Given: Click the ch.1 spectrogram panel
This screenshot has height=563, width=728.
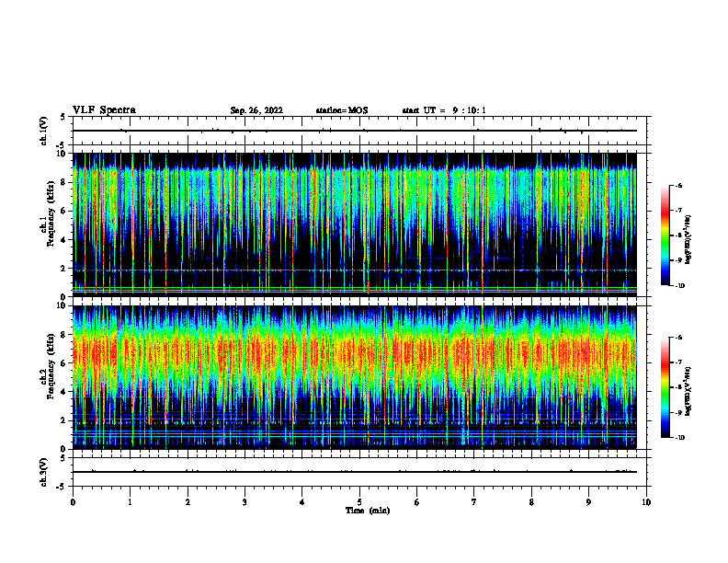Looking at the screenshot, I should pyautogui.click(x=355, y=224).
